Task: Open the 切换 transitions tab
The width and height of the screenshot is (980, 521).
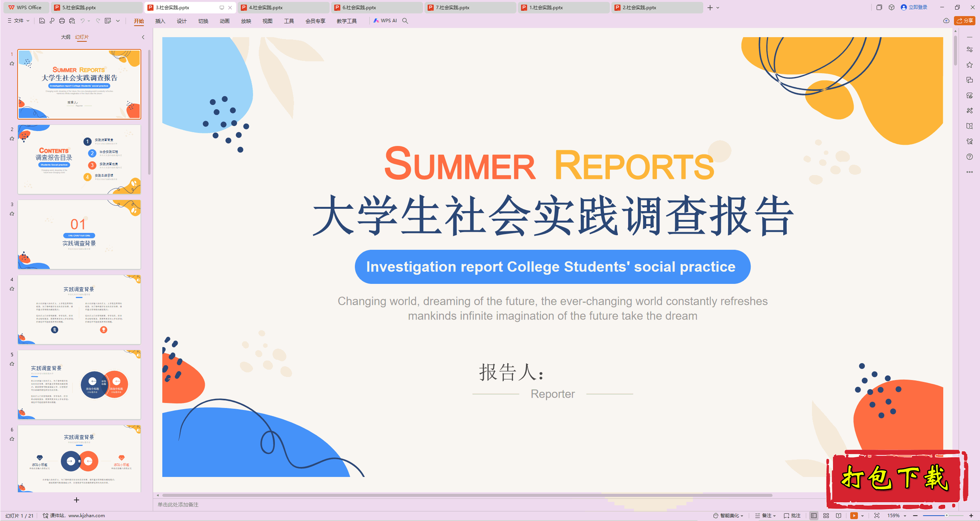Action: pyautogui.click(x=203, y=21)
